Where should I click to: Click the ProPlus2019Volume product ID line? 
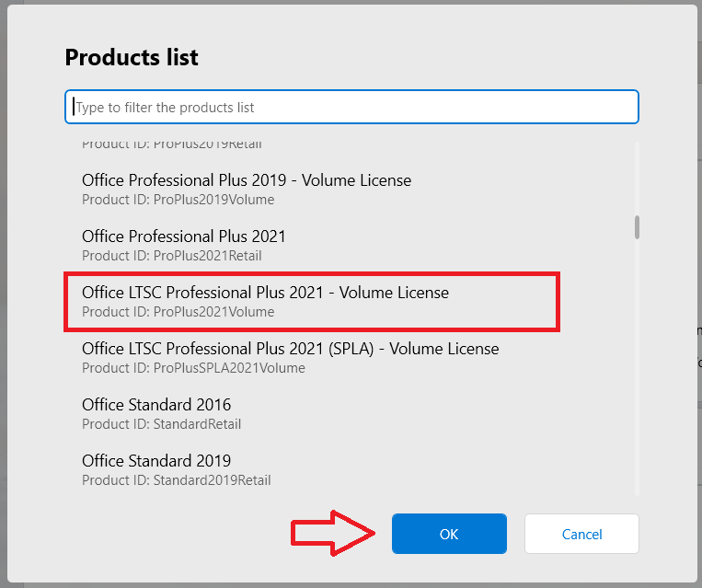click(x=178, y=200)
